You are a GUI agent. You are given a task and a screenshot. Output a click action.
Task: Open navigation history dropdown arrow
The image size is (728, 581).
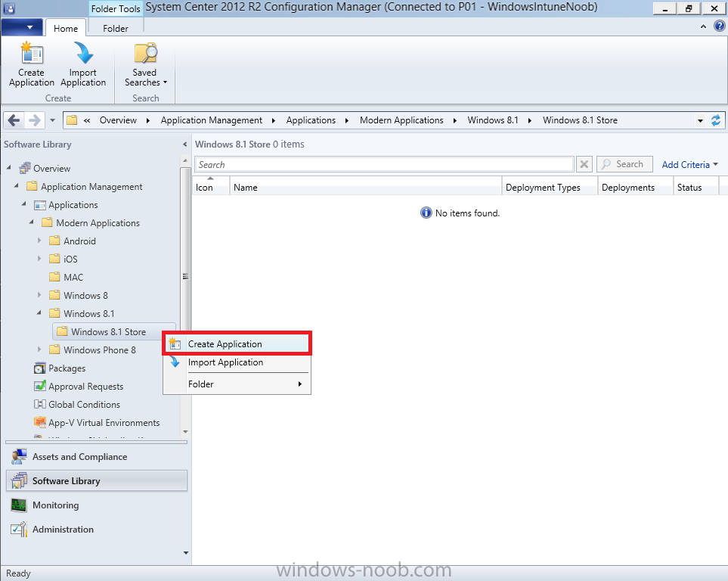pos(52,120)
